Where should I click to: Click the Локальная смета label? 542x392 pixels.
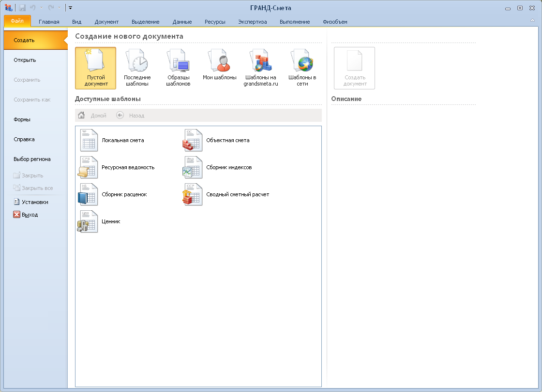(123, 140)
